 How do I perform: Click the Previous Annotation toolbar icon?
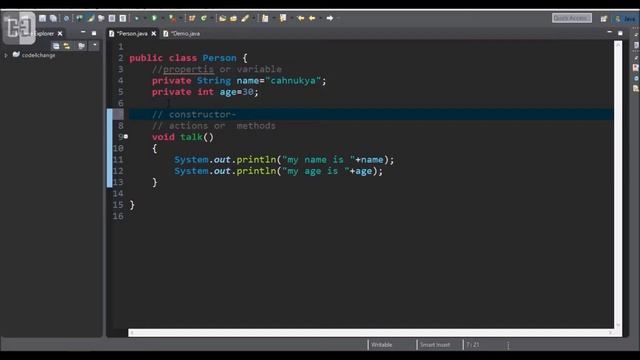coord(283,18)
